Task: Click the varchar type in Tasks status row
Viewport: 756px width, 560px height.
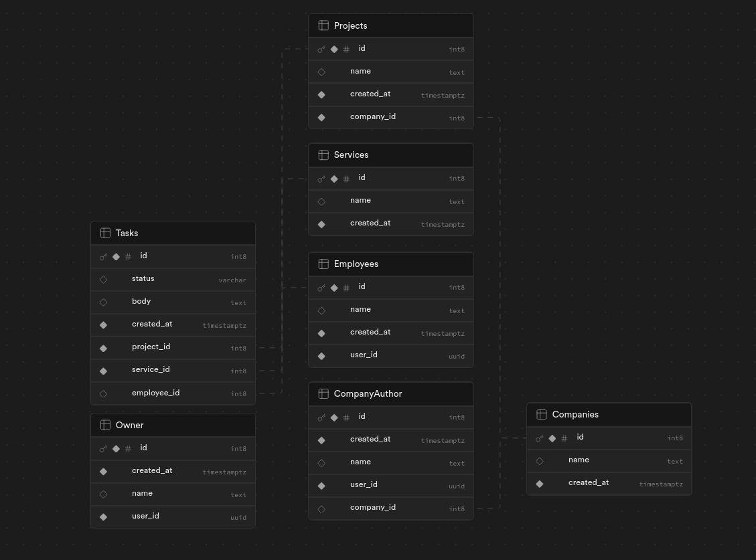Action: coord(232,280)
